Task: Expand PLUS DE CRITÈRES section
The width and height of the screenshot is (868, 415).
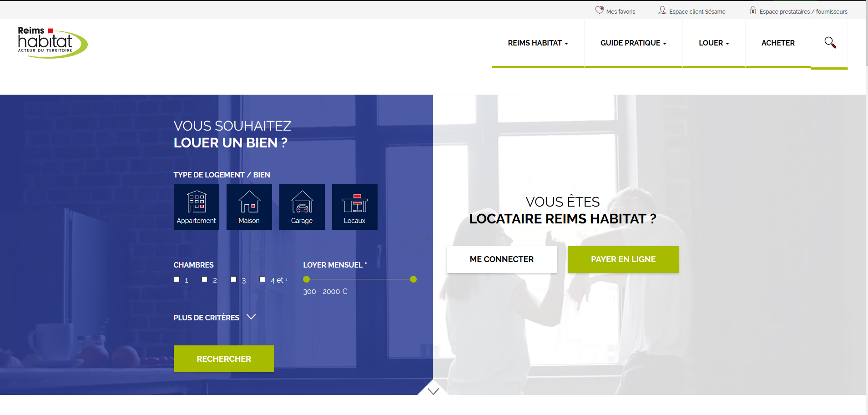Action: pyautogui.click(x=215, y=317)
